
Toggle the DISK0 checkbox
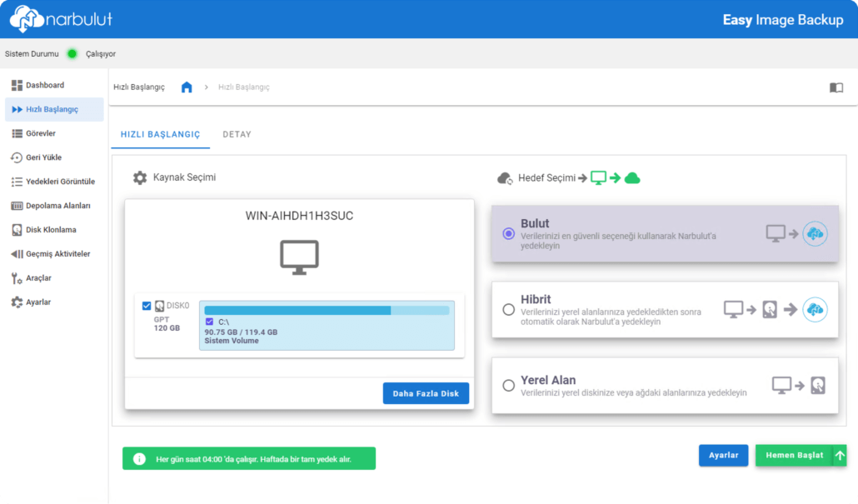pyautogui.click(x=147, y=306)
